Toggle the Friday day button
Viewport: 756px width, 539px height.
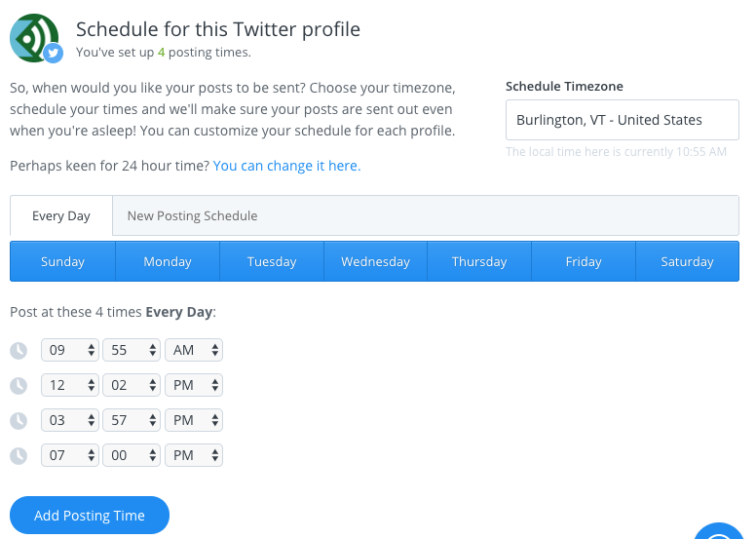pos(584,261)
